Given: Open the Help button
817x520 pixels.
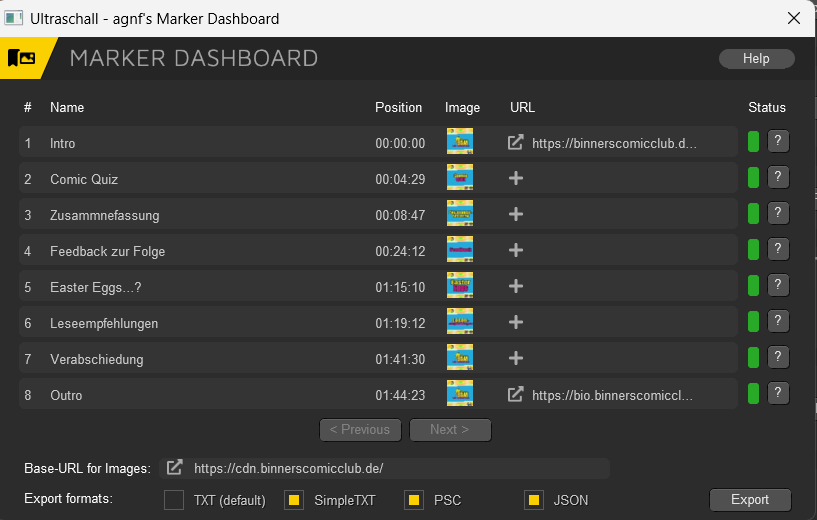Looking at the screenshot, I should [x=756, y=59].
